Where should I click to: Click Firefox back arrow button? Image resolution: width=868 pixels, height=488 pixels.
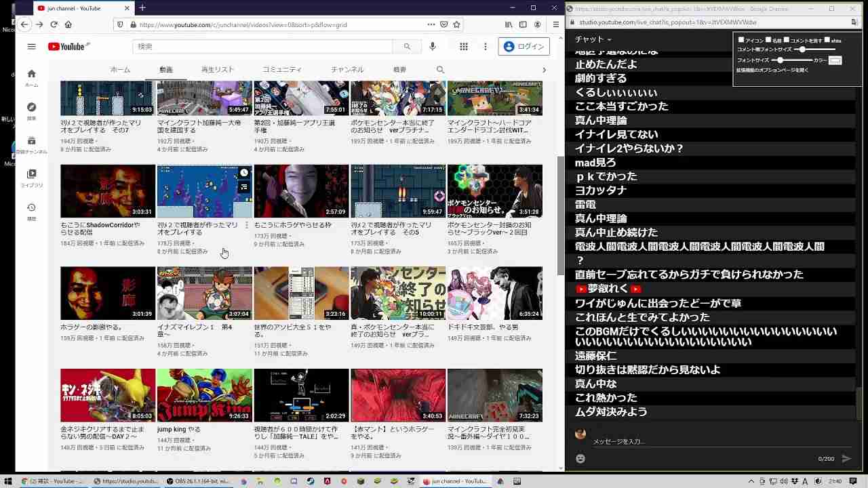coord(24,24)
